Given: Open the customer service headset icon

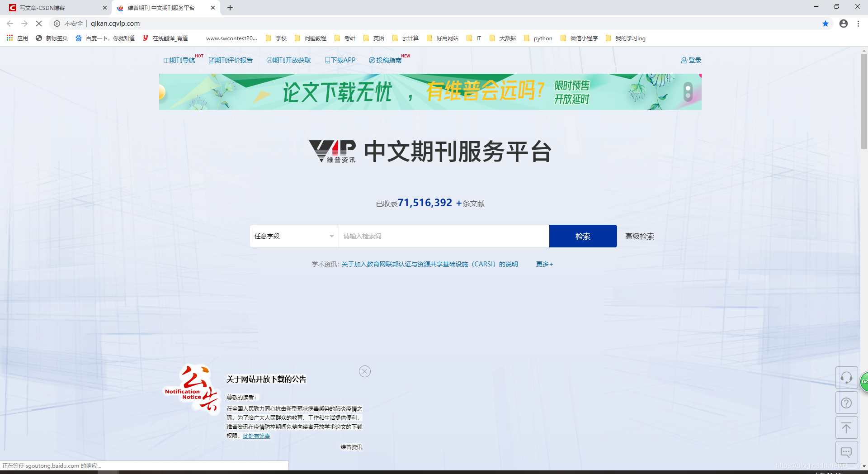Looking at the screenshot, I should 846,378.
